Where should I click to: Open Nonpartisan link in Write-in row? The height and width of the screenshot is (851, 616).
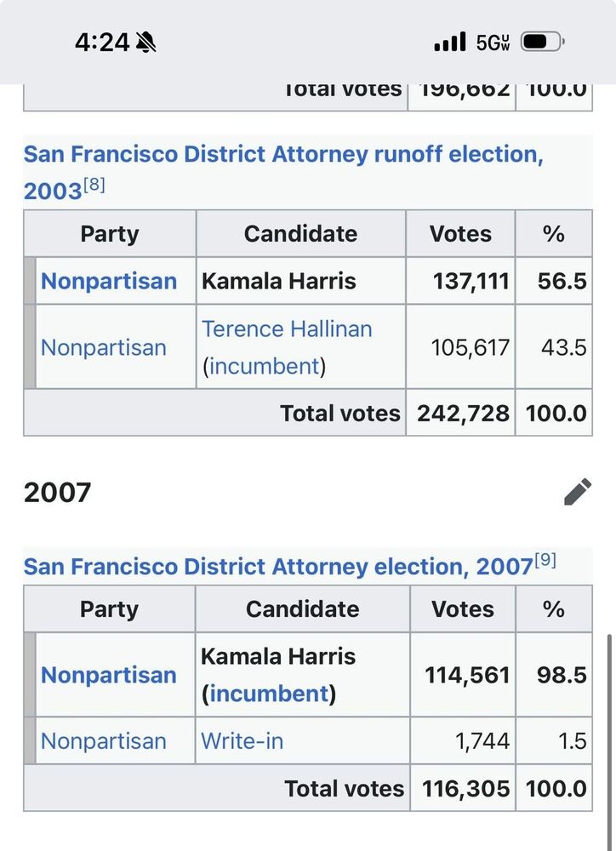pos(104,741)
